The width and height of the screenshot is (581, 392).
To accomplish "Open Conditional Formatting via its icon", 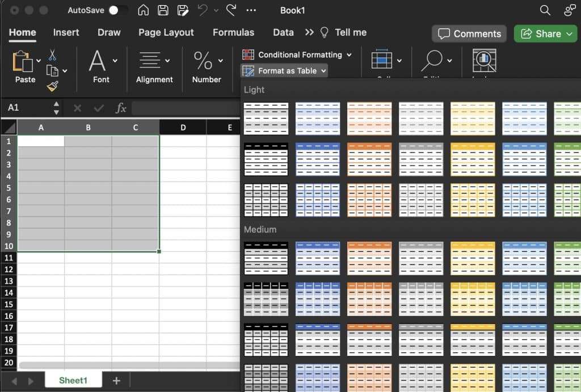I will pyautogui.click(x=247, y=55).
